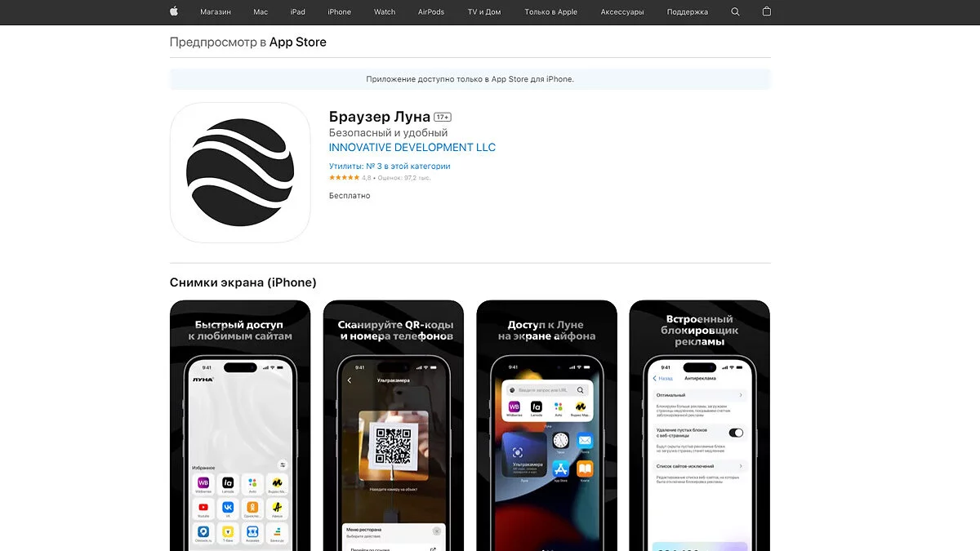The image size is (980, 551).
Task: Click Lamoda icon in the favorites grid screenshot
Action: [228, 482]
